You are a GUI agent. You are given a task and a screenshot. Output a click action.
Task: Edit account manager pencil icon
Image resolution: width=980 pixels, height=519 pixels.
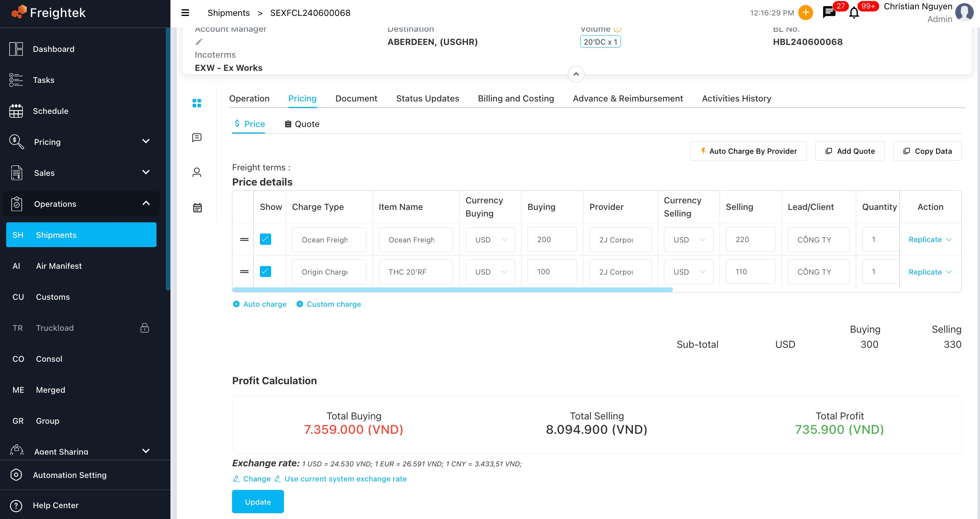click(199, 42)
